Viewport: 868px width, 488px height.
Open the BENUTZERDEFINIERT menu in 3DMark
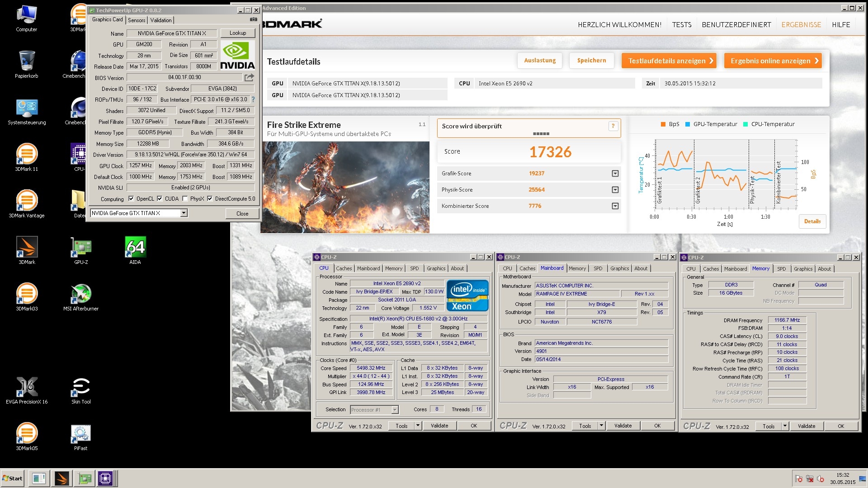[736, 25]
